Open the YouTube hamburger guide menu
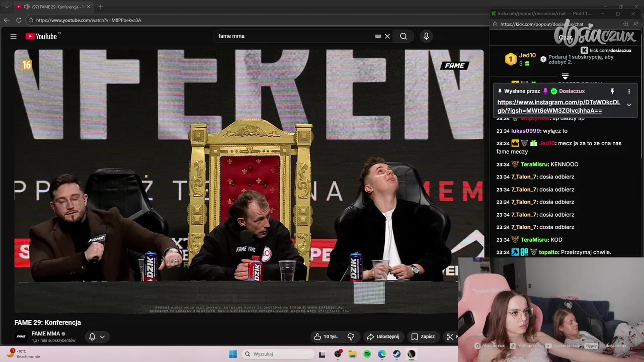The height and width of the screenshot is (362, 644). tap(14, 36)
